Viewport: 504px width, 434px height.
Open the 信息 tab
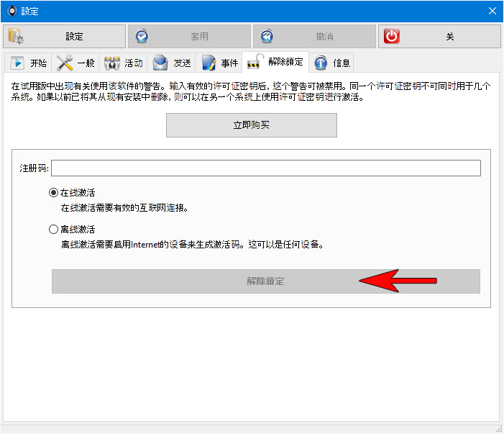pyautogui.click(x=331, y=63)
